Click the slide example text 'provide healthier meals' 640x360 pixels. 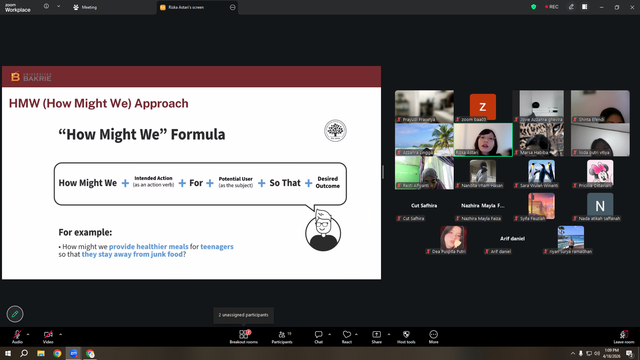coord(149,247)
